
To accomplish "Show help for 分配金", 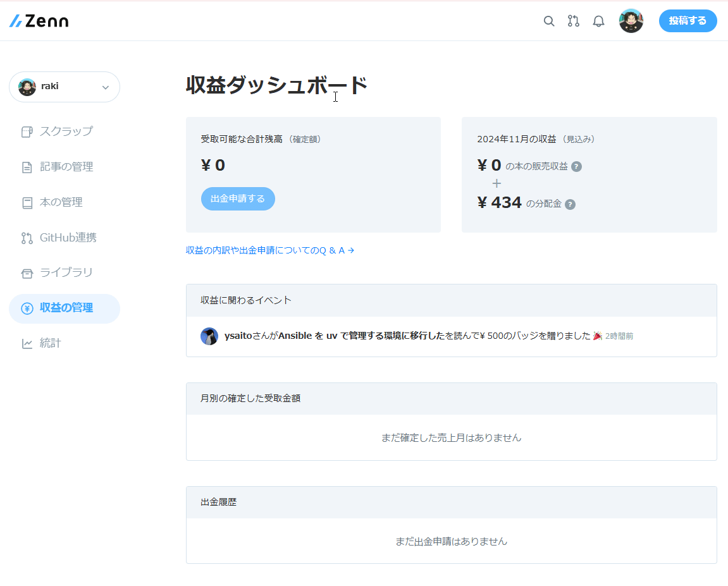I will 570,204.
